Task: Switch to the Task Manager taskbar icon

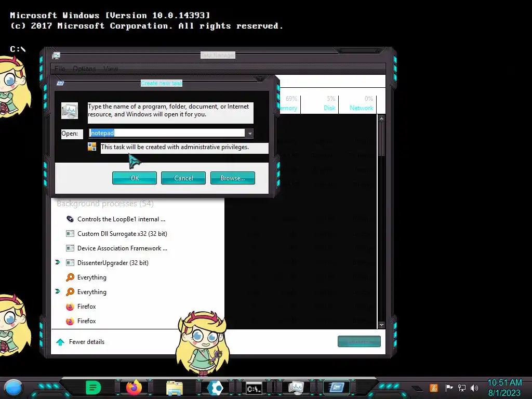Action: point(296,388)
